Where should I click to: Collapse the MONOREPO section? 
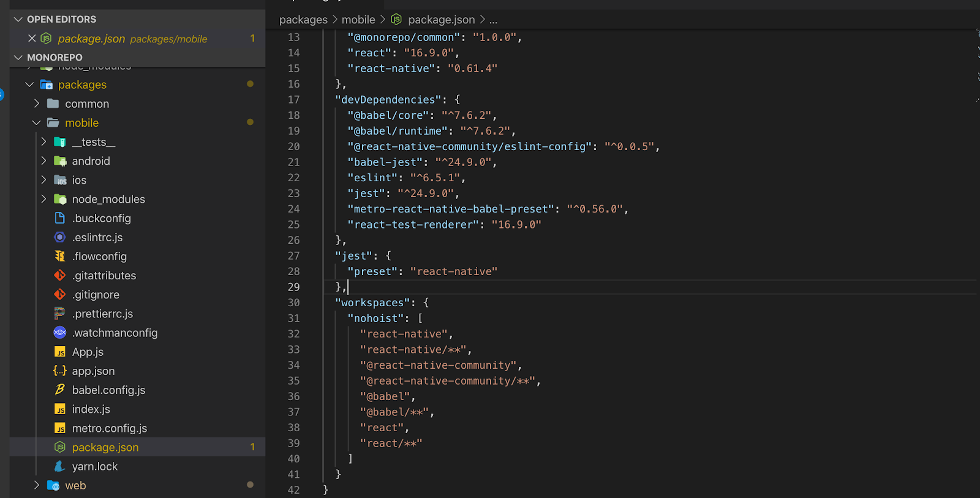(18, 58)
